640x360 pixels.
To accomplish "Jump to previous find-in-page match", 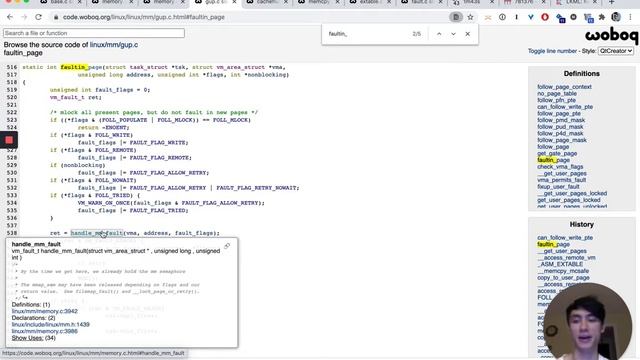I will (x=439, y=34).
